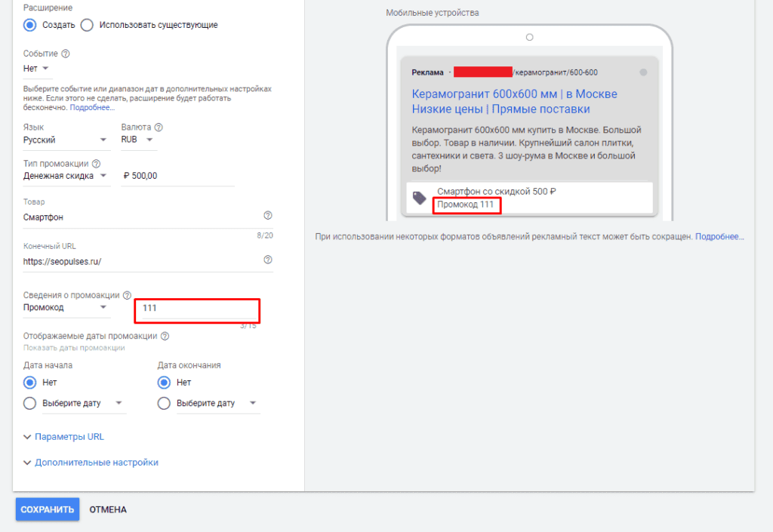Click help icon in Конечный URL field
Screen dimensions: 773x532
click(268, 260)
